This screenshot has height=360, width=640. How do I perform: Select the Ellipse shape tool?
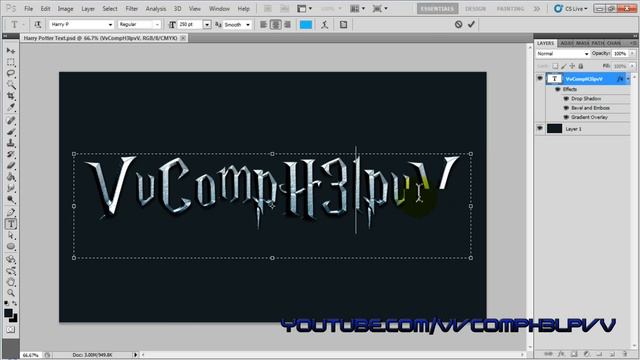click(11, 247)
